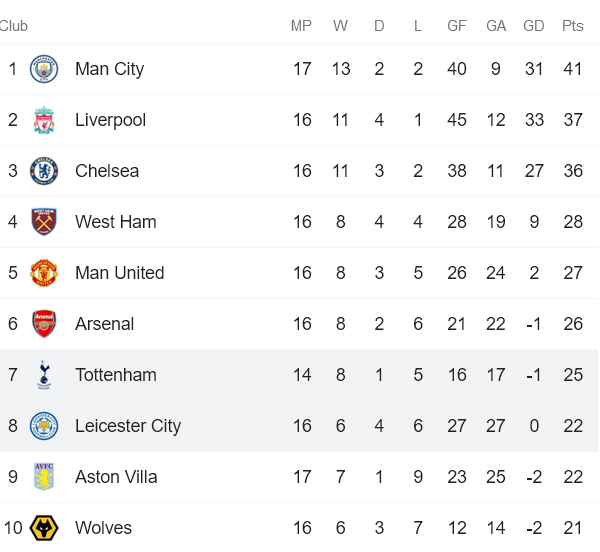Click the MP column header
Viewport: 600px width, 552px height.
[x=301, y=26]
